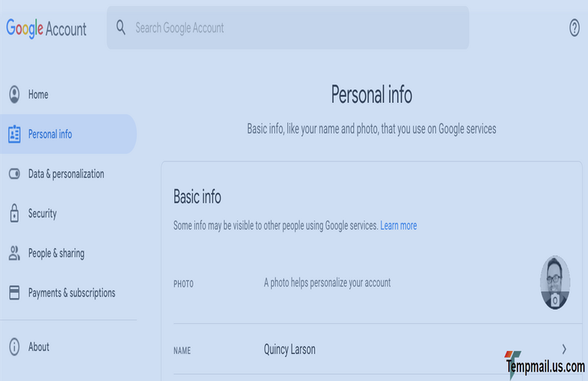Click the Data & personalization toggle icon
The image size is (588, 381).
pos(14,174)
